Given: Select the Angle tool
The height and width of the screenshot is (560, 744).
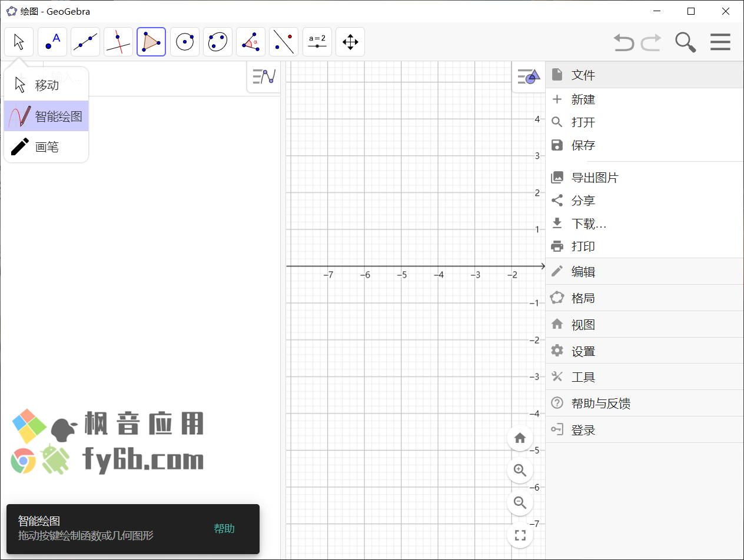Looking at the screenshot, I should click(251, 42).
